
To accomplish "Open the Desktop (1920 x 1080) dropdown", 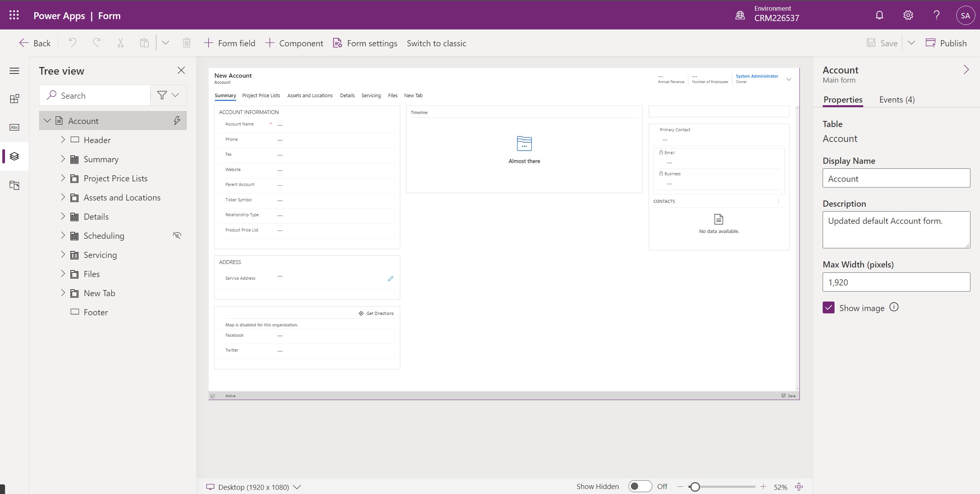I will pyautogui.click(x=297, y=487).
